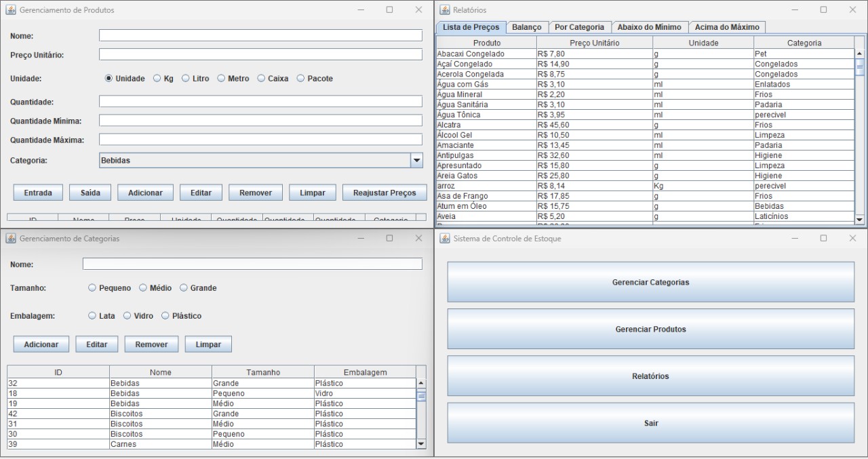Image resolution: width=868 pixels, height=459 pixels.
Task: Focus the category Nome input field
Action: [252, 264]
